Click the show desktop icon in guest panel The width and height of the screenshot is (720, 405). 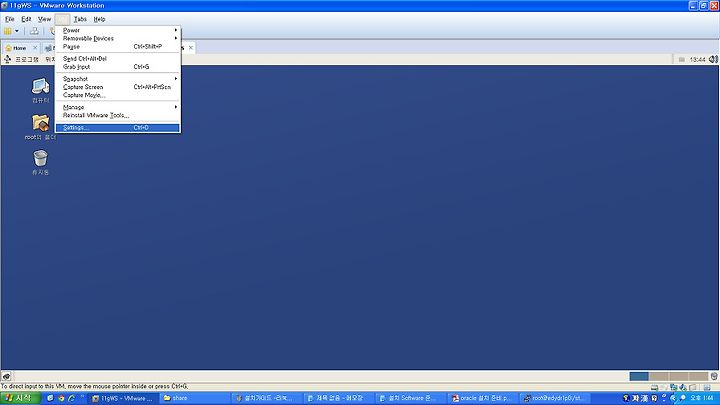click(x=6, y=377)
